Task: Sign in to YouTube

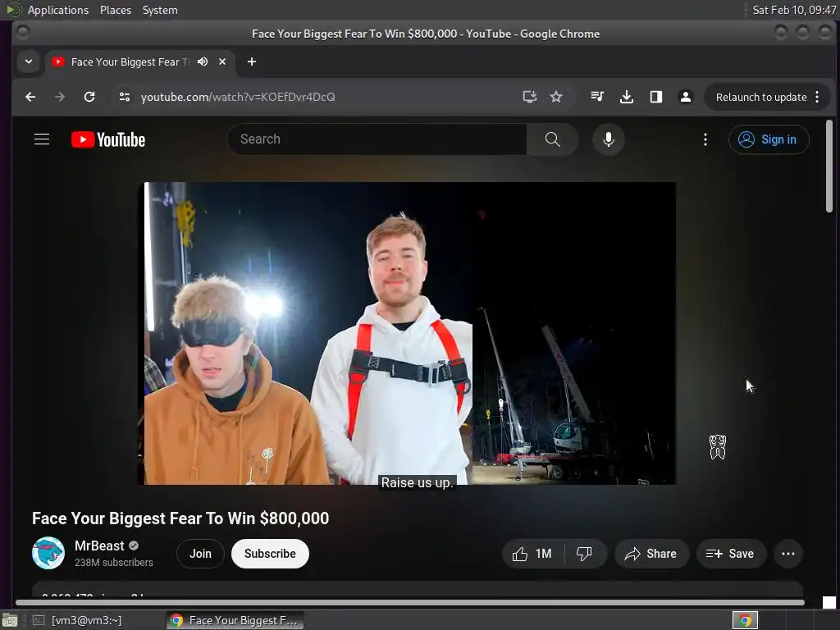Action: tap(768, 139)
